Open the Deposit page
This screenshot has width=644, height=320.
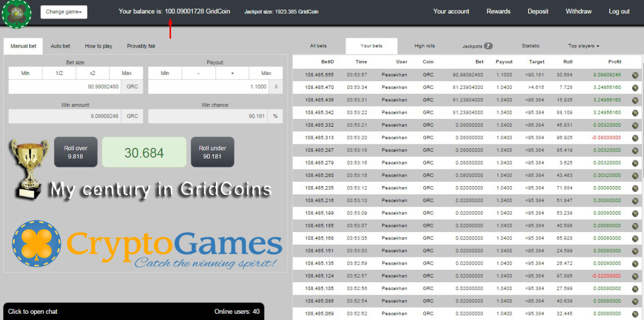[538, 11]
